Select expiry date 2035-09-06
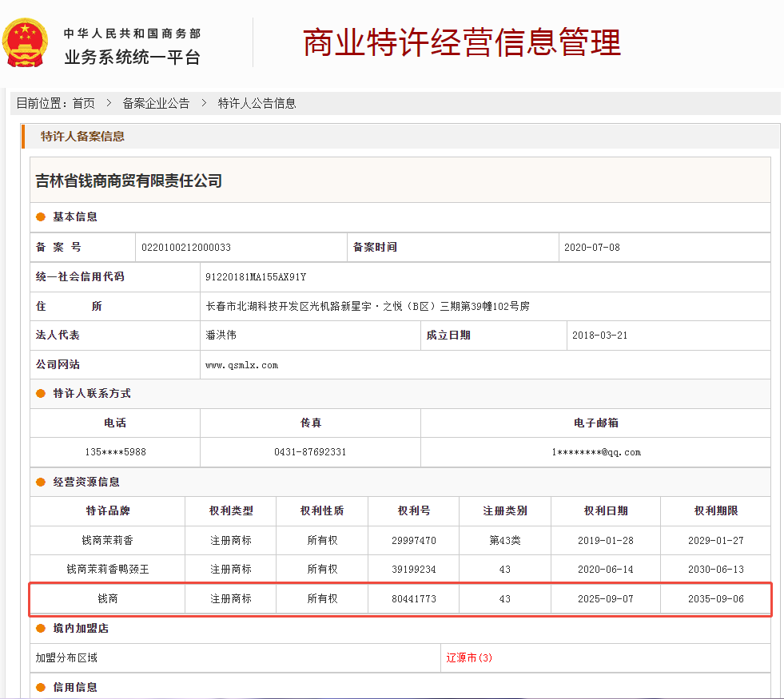Viewport: 784px width, 699px height. (715, 598)
